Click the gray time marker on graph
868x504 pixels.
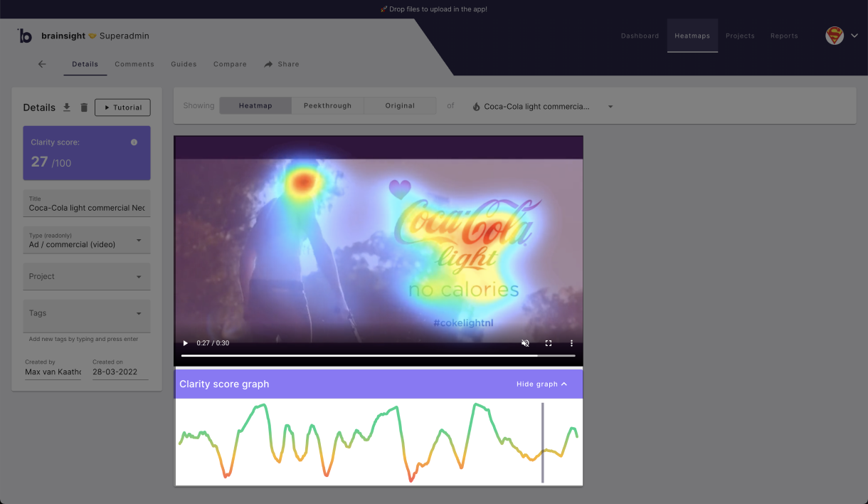[x=542, y=443]
